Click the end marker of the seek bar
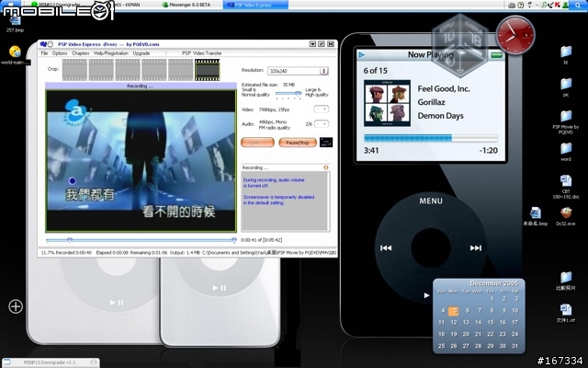The width and height of the screenshot is (588, 368). tap(234, 239)
